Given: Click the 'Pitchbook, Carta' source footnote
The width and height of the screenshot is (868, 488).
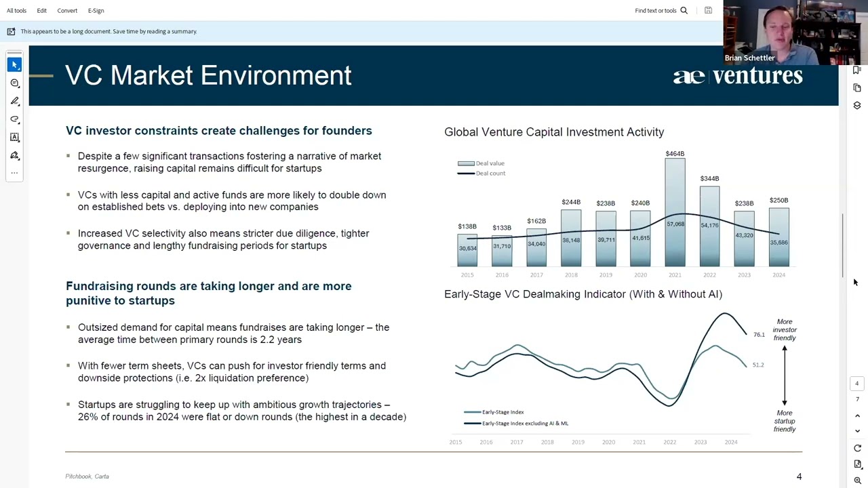Looking at the screenshot, I should coord(87,476).
